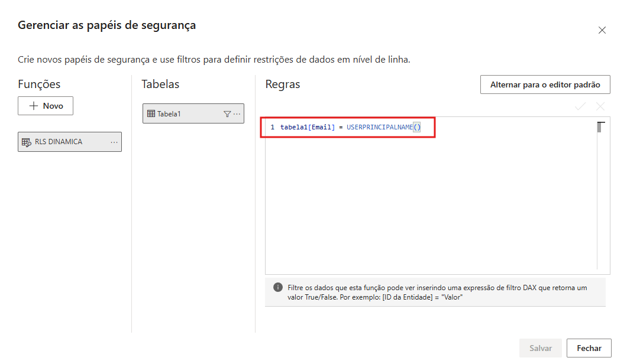Click the DAX editor scrollbar marker
Viewport: 627px width, 364px height.
(x=600, y=127)
